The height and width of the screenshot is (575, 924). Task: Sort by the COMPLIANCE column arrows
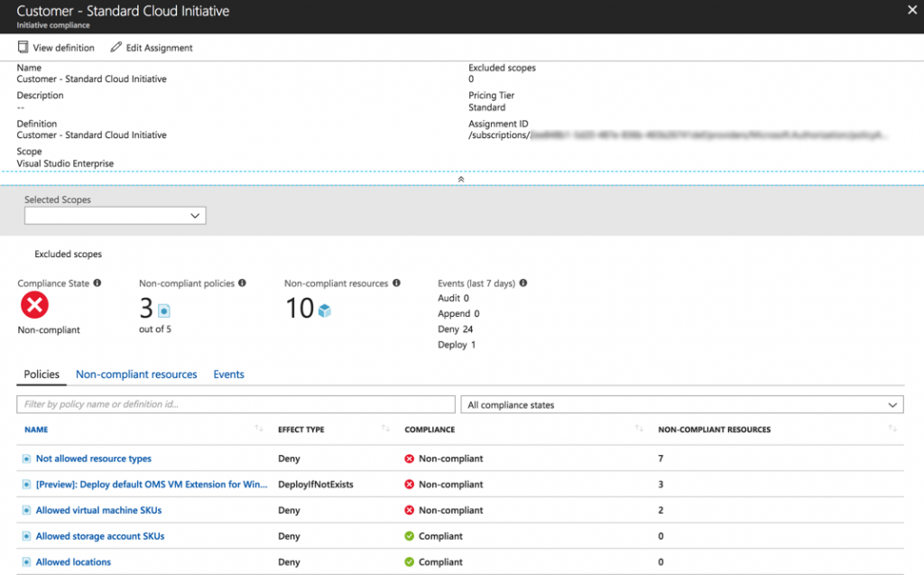[639, 429]
